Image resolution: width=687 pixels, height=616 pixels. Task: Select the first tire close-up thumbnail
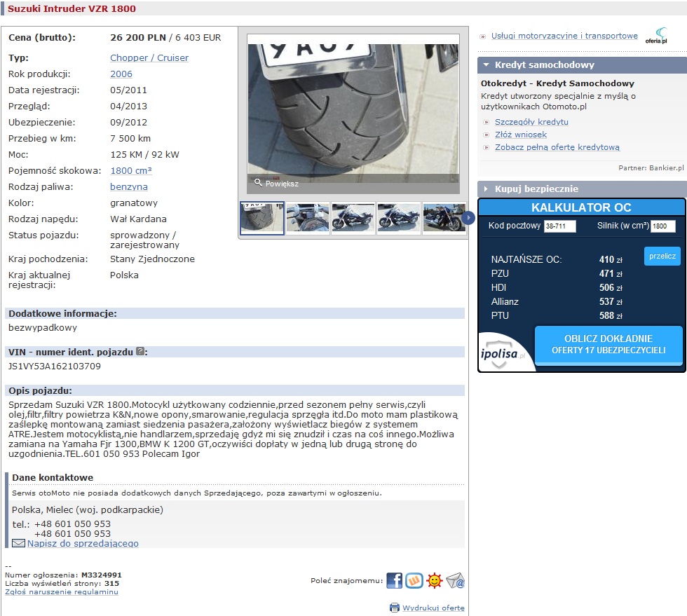[x=262, y=218]
